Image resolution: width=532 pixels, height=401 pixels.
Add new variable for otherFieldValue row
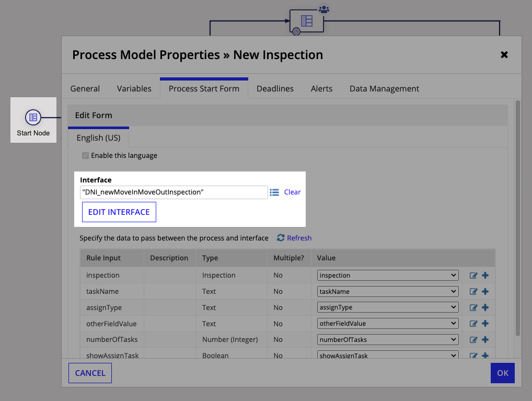click(x=485, y=324)
